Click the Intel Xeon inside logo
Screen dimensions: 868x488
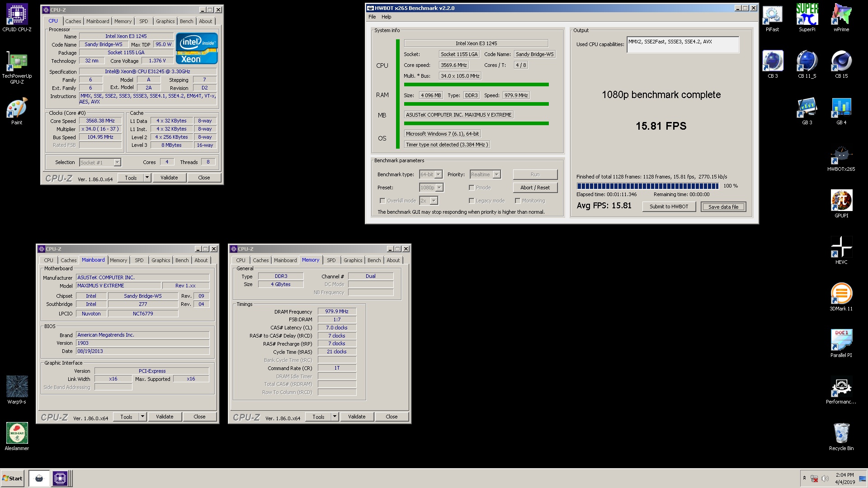point(197,48)
